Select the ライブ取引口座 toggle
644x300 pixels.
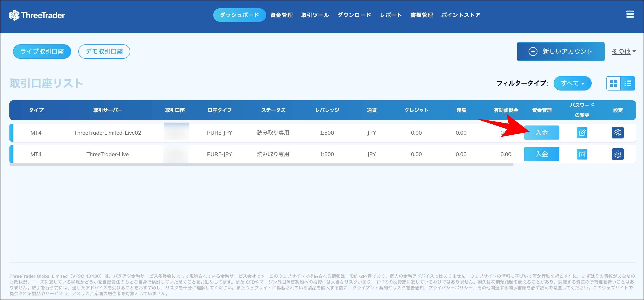(42, 51)
